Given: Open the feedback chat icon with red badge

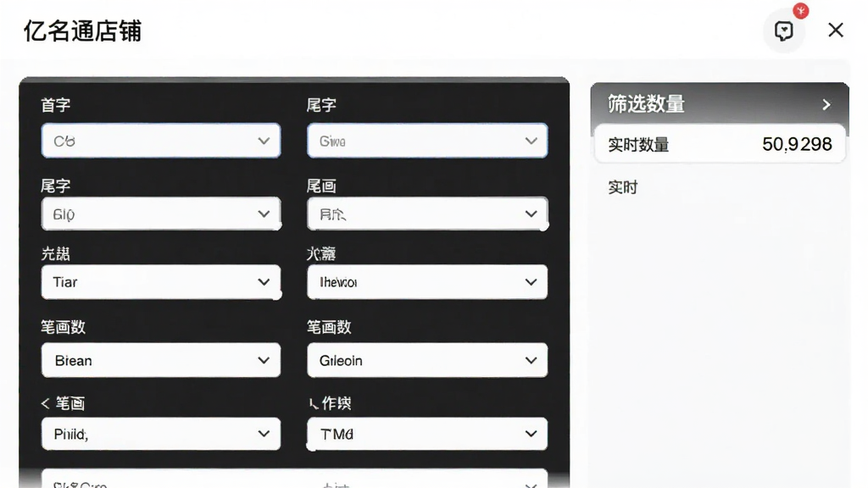Looking at the screenshot, I should [x=784, y=31].
